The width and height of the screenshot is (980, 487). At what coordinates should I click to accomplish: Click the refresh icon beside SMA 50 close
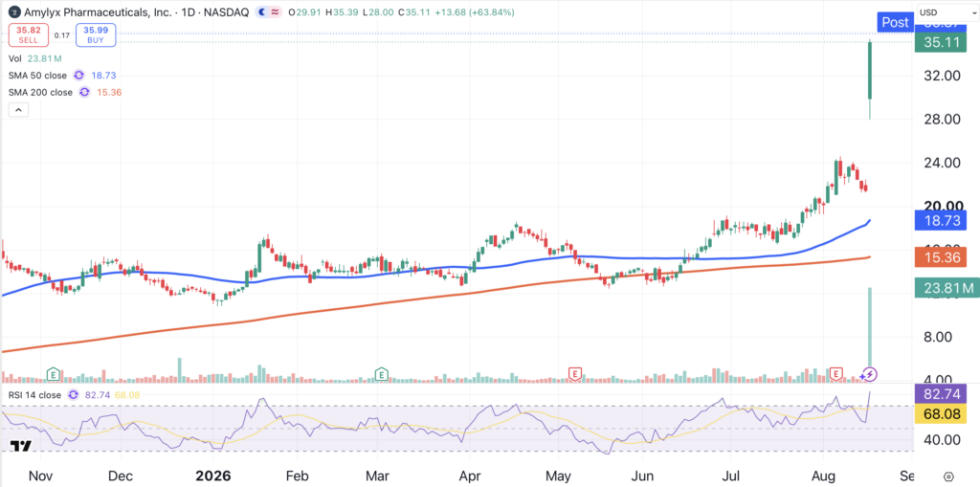pyautogui.click(x=78, y=75)
